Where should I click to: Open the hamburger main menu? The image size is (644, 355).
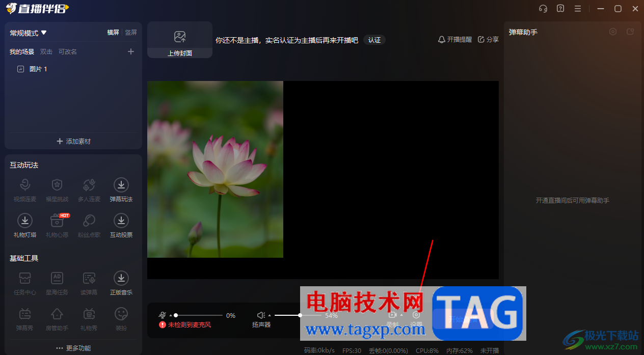pos(578,9)
